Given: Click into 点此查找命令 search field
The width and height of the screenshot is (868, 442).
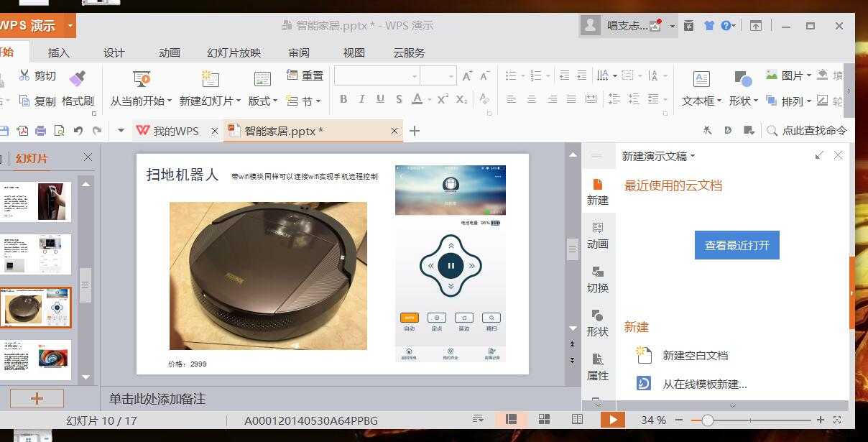Looking at the screenshot, I should pos(807,131).
